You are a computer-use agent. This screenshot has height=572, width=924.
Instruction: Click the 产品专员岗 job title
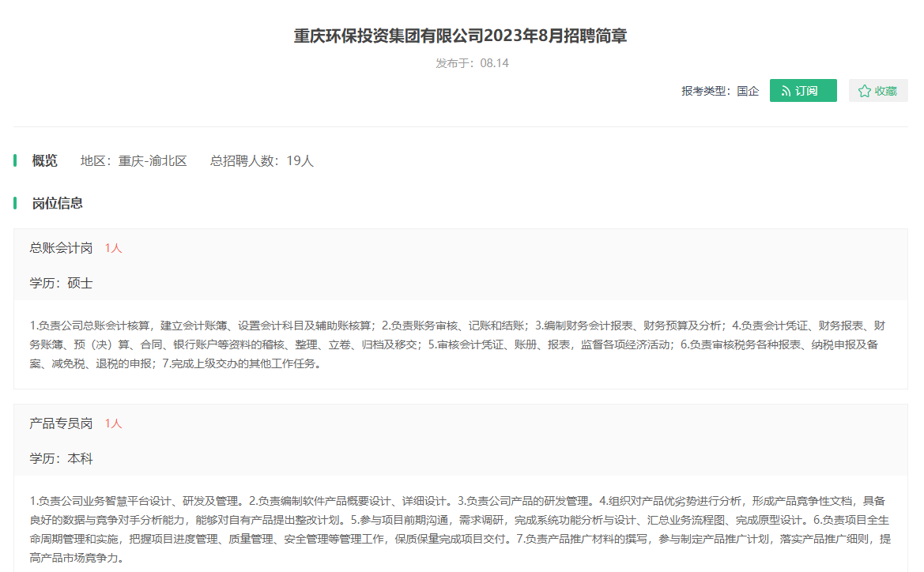click(62, 423)
